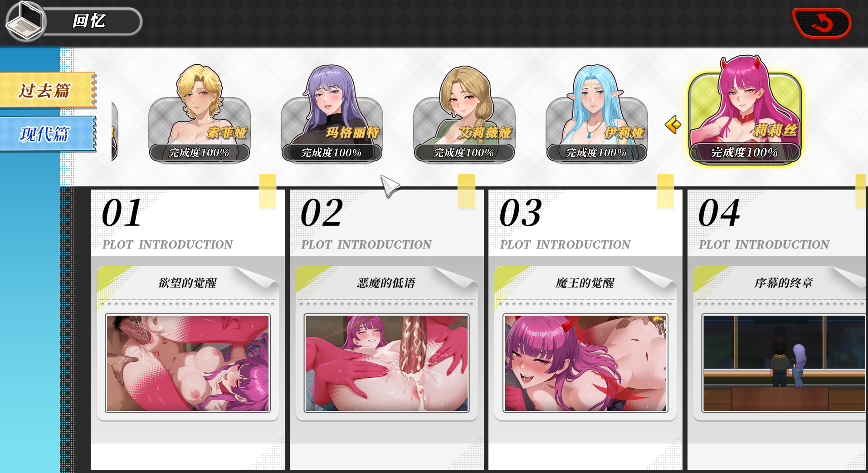The height and width of the screenshot is (473, 868).
Task: Click the 序幕的终章 scene thumbnail
Action: click(784, 363)
